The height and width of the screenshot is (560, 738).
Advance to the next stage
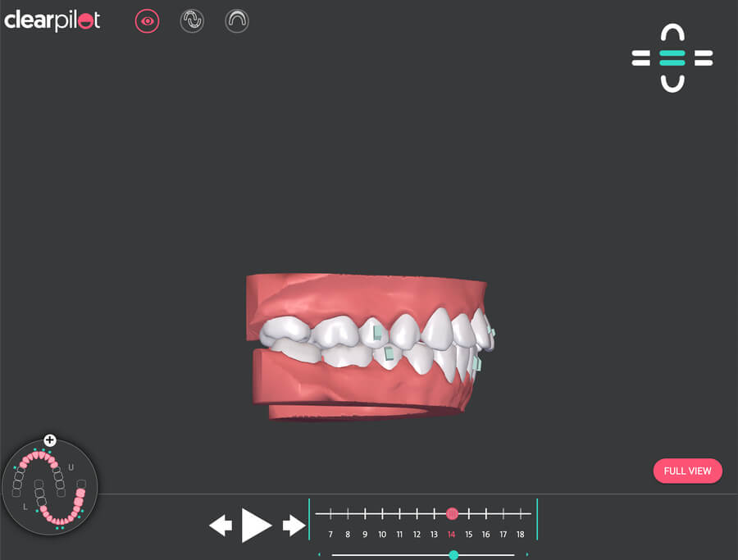(294, 526)
